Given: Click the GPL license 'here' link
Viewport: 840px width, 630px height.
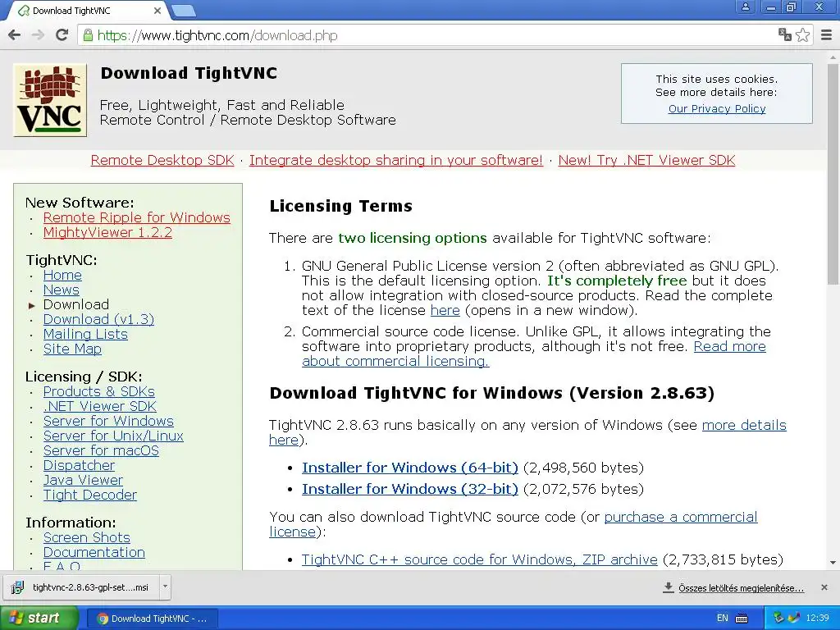Looking at the screenshot, I should click(445, 311).
